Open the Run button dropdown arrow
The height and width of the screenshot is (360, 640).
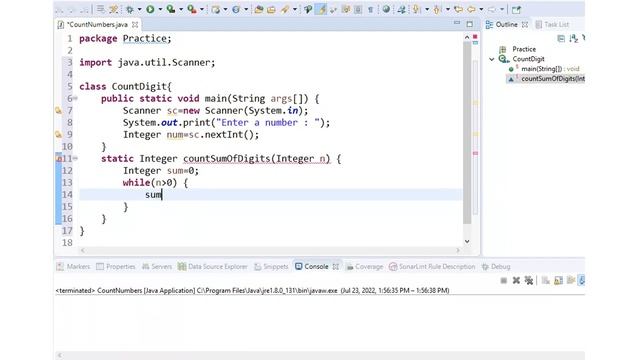coord(160,9)
